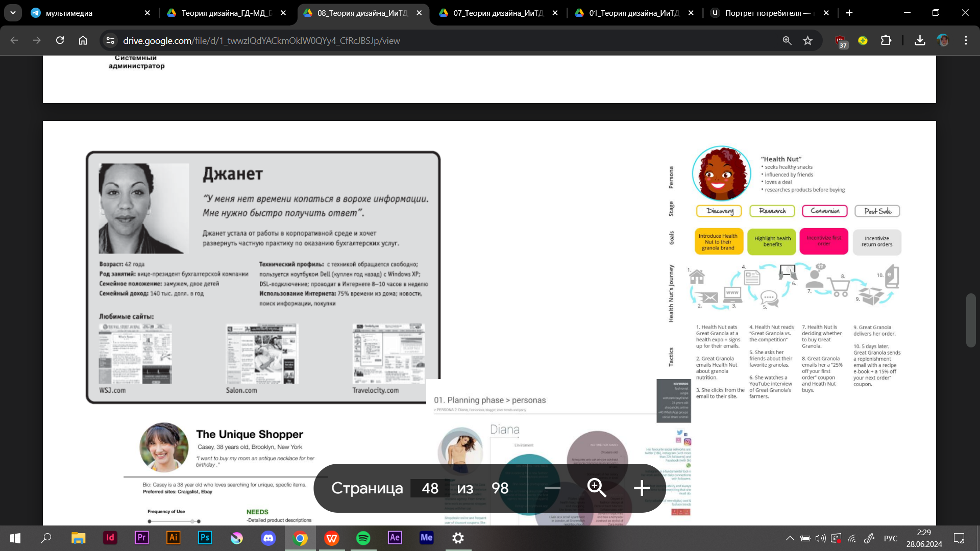Image resolution: width=980 pixels, height=551 pixels.
Task: Click the WSJ.com site thumbnail
Action: coord(135,354)
